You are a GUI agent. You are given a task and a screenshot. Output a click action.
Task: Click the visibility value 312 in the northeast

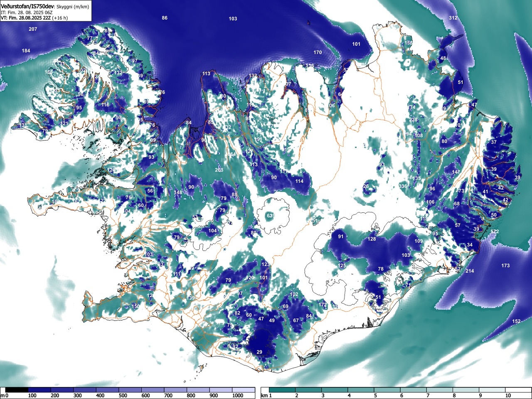coord(453,18)
